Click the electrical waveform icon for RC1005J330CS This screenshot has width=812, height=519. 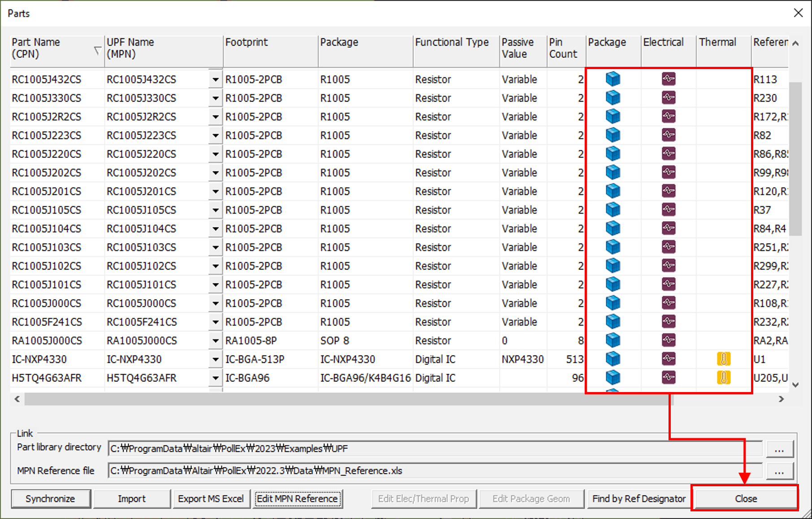[668, 98]
